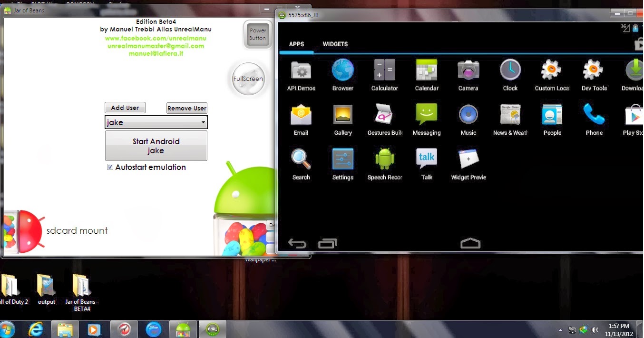The image size is (644, 338).
Task: Launch the Browser app
Action: point(343,75)
